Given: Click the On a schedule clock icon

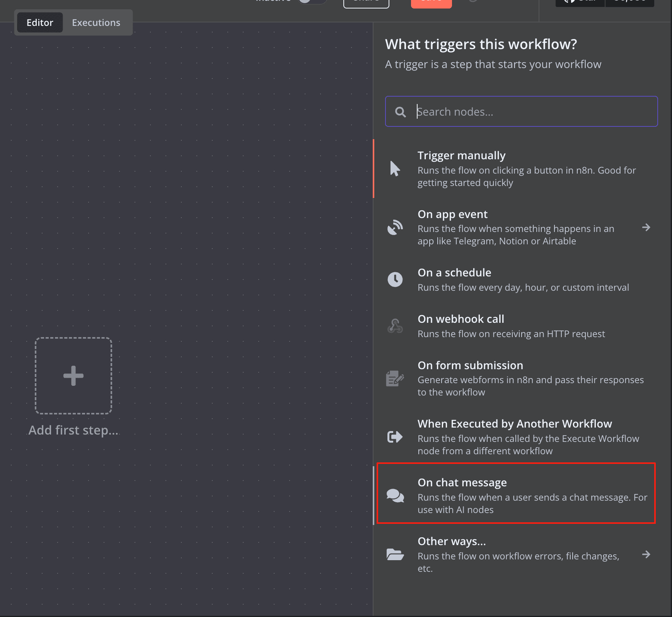Looking at the screenshot, I should click(395, 280).
